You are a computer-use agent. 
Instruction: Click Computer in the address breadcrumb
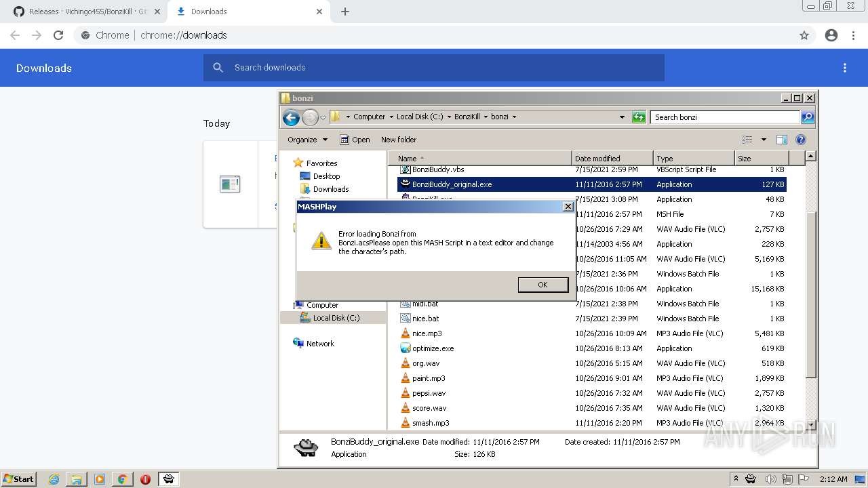pyautogui.click(x=369, y=117)
